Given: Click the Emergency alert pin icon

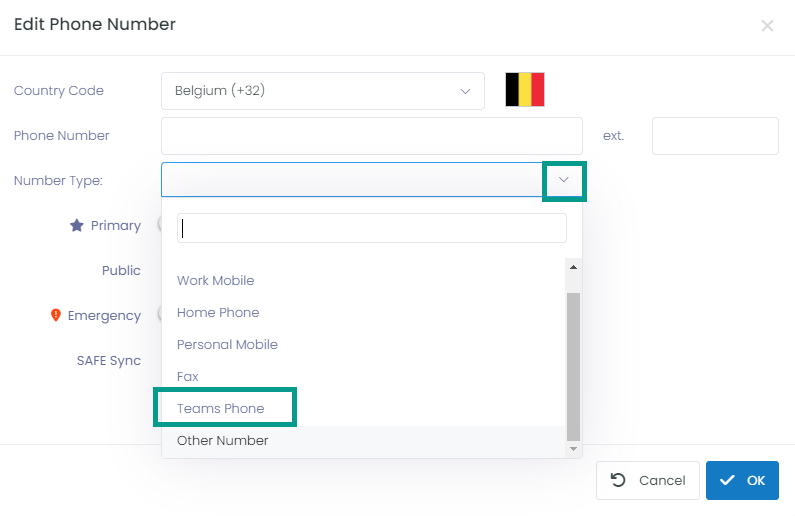Looking at the screenshot, I should [56, 315].
